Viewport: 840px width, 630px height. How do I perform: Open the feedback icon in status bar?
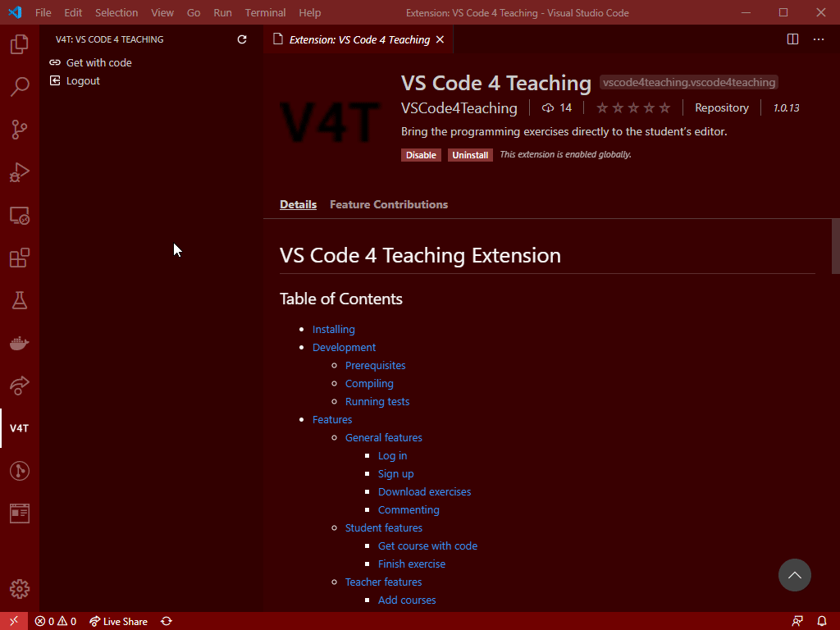797,621
